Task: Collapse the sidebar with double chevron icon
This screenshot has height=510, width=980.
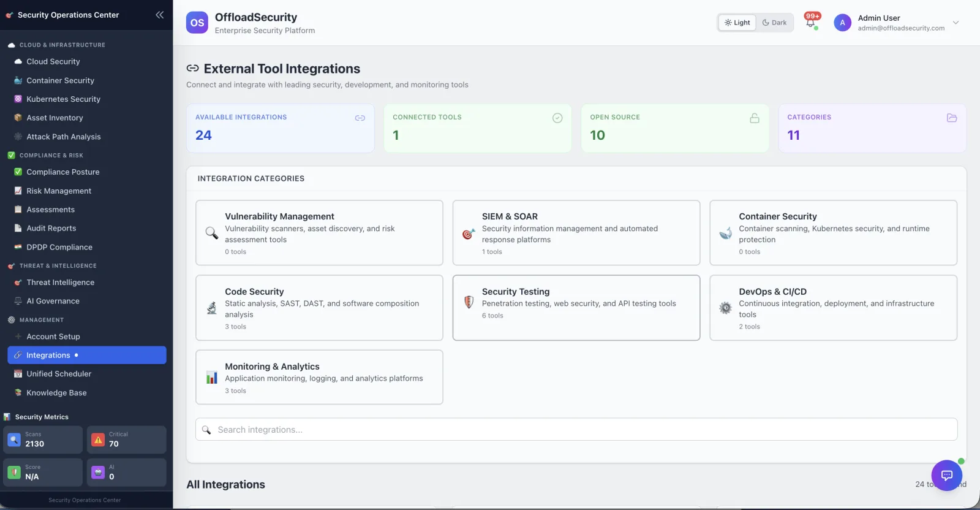Action: click(x=159, y=15)
